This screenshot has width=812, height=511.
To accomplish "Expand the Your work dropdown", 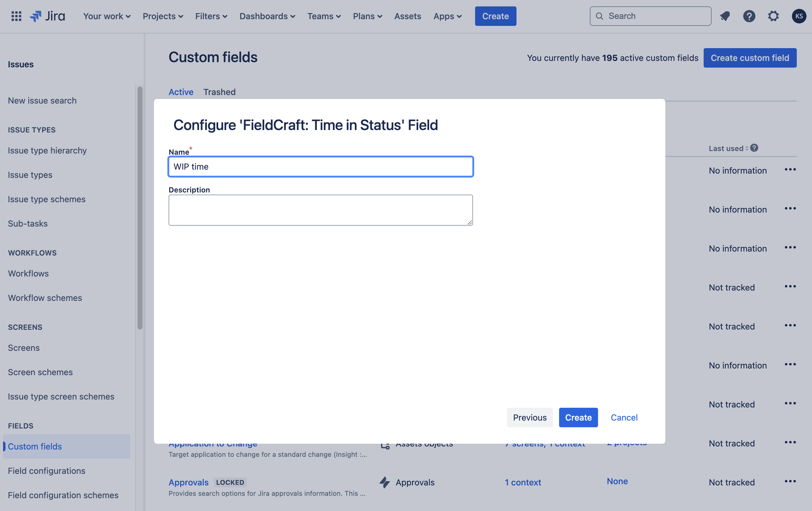I will pyautogui.click(x=107, y=16).
